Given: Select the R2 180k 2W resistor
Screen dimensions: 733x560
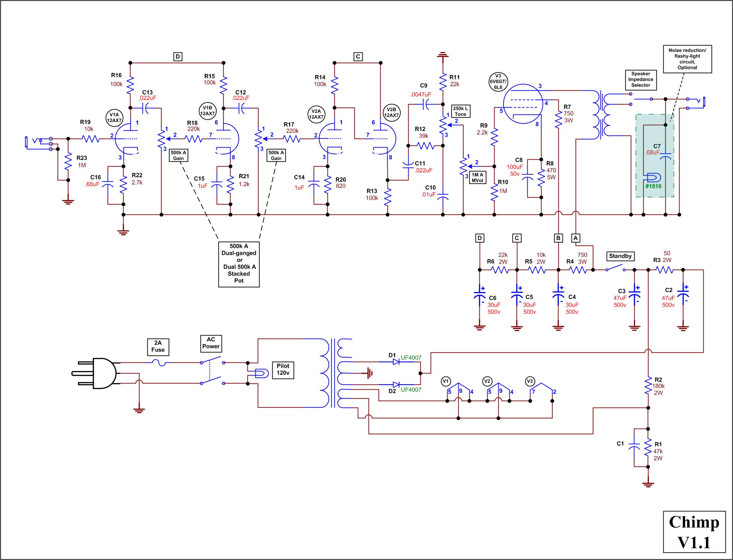Looking at the screenshot, I should point(648,386).
